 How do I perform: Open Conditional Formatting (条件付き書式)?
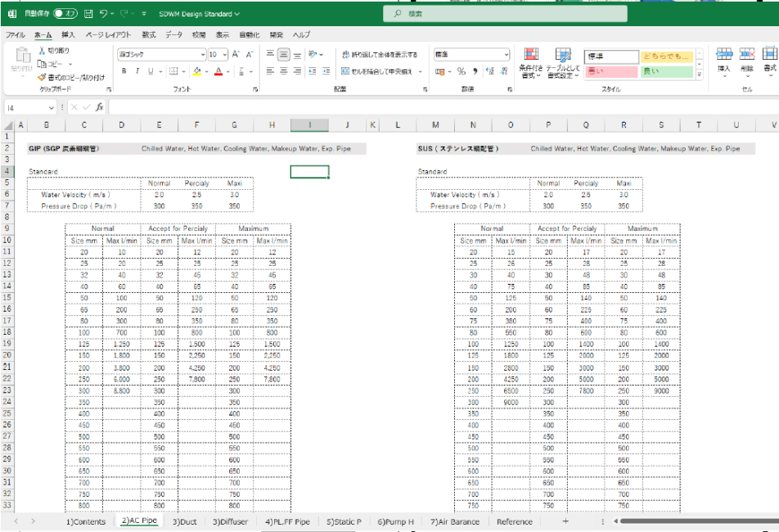point(531,62)
